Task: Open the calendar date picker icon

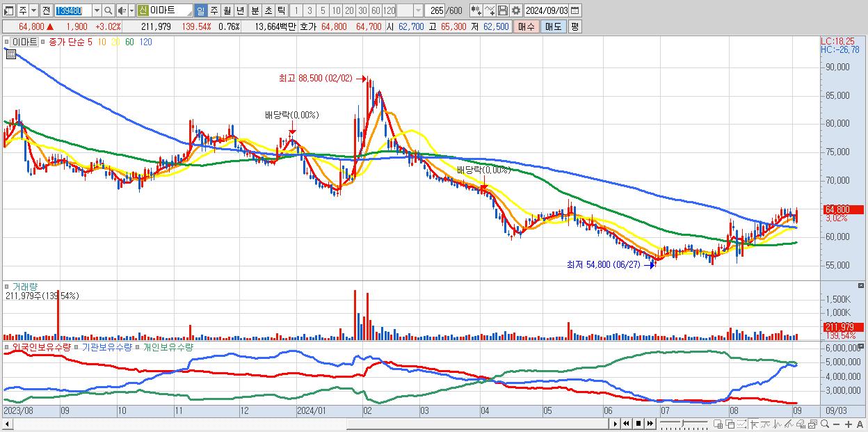Action: pos(574,11)
